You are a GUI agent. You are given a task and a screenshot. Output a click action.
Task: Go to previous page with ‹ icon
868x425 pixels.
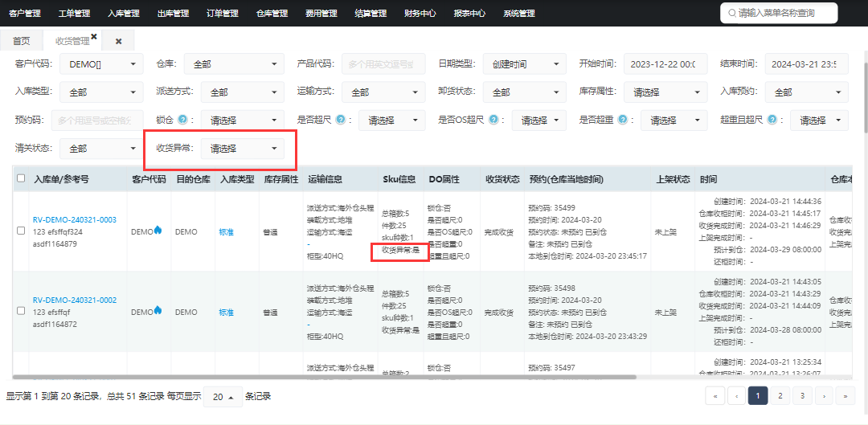(x=736, y=395)
